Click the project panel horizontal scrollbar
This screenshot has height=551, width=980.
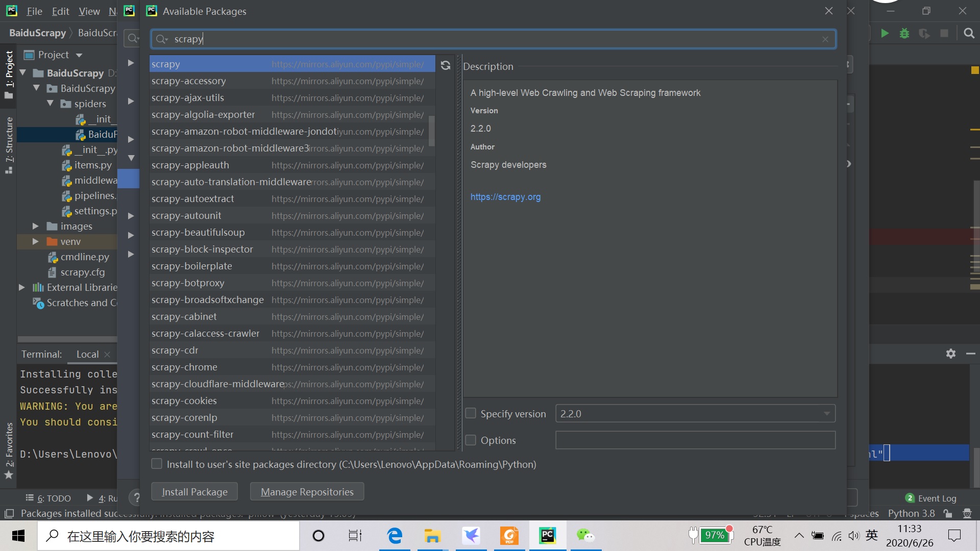tap(67, 339)
